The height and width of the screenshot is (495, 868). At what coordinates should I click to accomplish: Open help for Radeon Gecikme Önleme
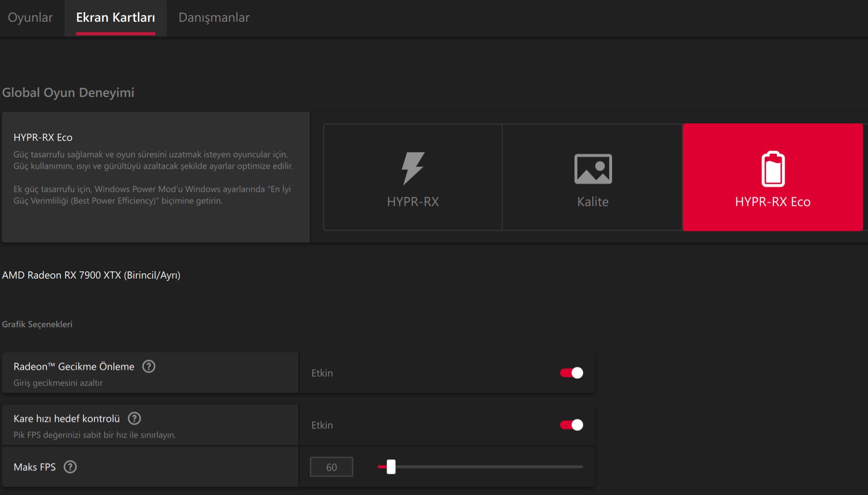pyautogui.click(x=149, y=366)
